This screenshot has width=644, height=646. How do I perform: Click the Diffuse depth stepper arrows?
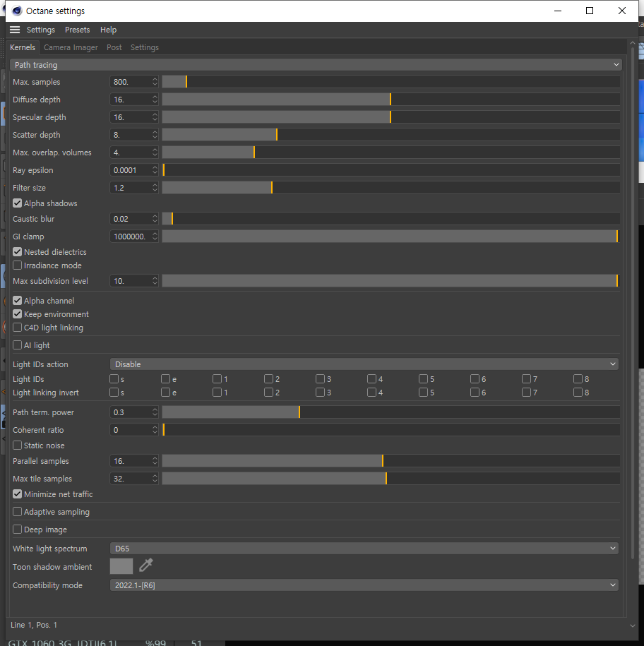click(x=155, y=100)
